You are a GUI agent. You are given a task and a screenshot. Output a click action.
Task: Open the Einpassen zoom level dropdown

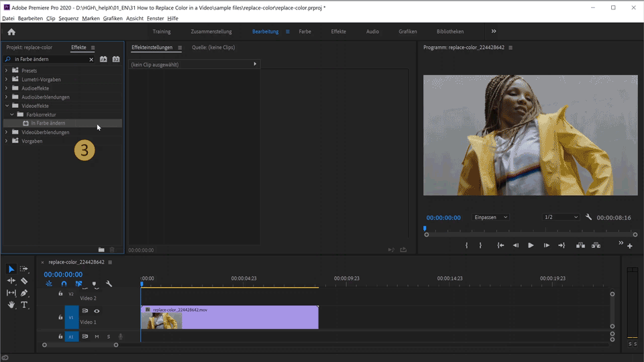coord(491,217)
